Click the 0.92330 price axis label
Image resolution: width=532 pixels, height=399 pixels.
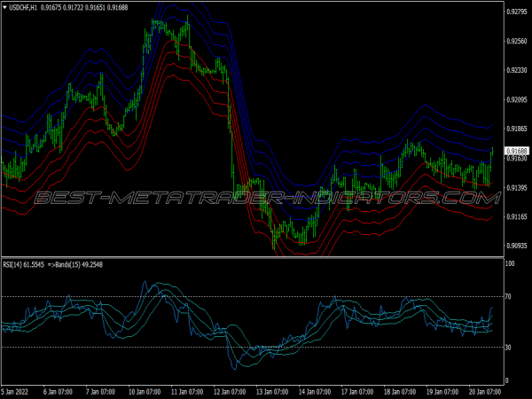tap(517, 70)
